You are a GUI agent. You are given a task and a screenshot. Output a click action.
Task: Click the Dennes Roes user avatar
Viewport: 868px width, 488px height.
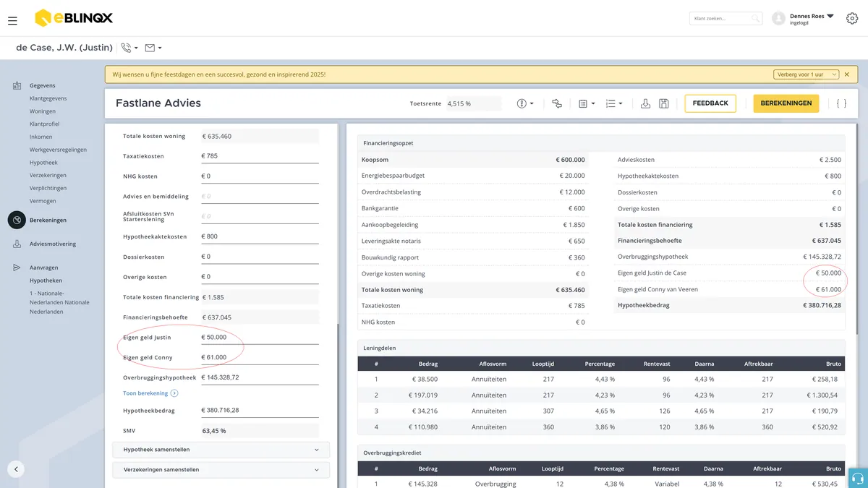point(778,19)
